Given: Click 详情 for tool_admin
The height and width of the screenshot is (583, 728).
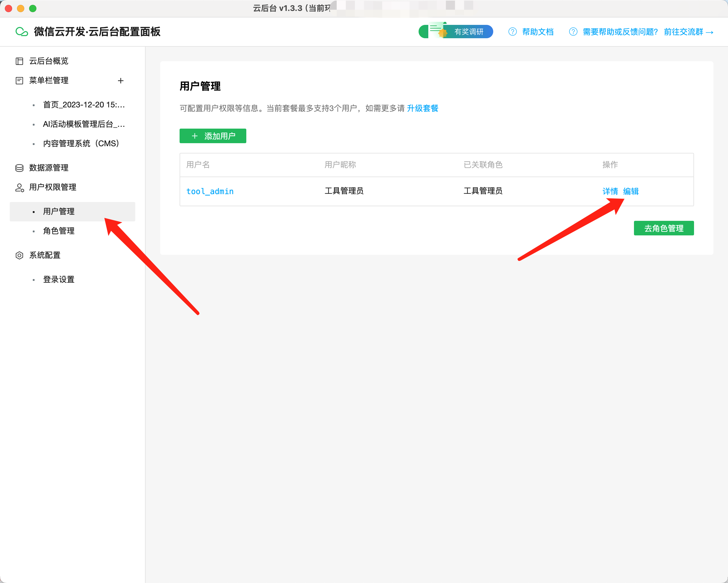Looking at the screenshot, I should [x=610, y=191].
